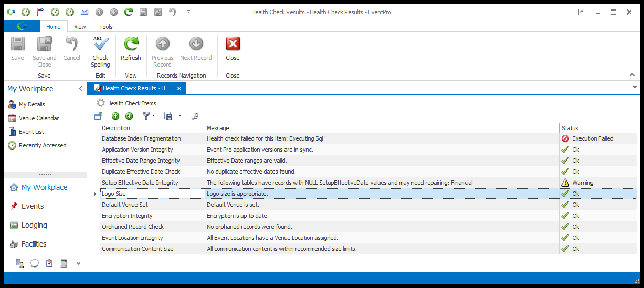The height and width of the screenshot is (288, 644).
Task: Click the first green clock icon in title bar
Action: [x=26, y=12]
